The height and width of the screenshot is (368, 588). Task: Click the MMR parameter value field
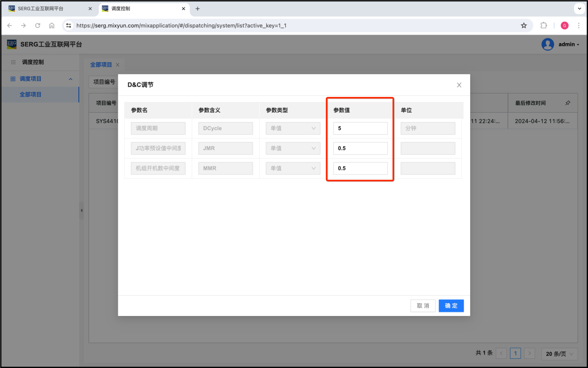360,168
